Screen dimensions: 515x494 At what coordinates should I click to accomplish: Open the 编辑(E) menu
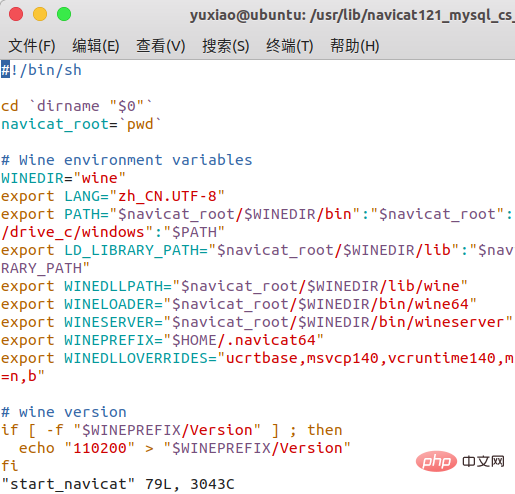[x=96, y=46]
